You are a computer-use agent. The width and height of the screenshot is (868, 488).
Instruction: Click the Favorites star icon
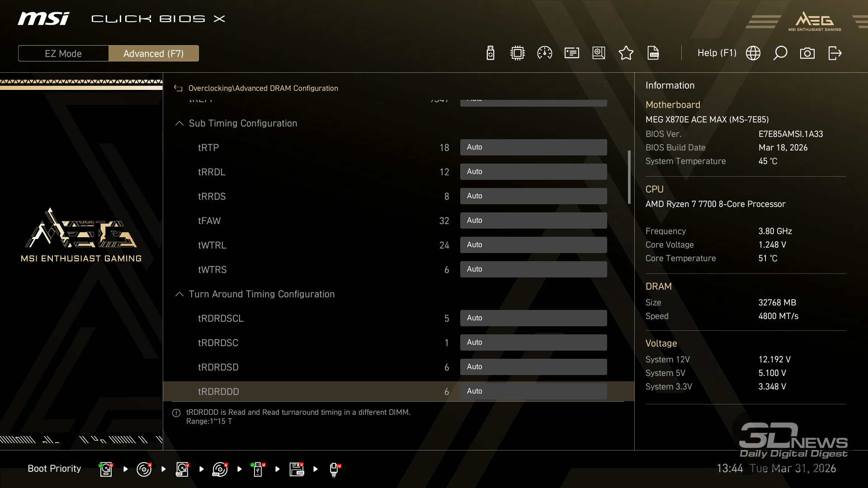point(626,53)
